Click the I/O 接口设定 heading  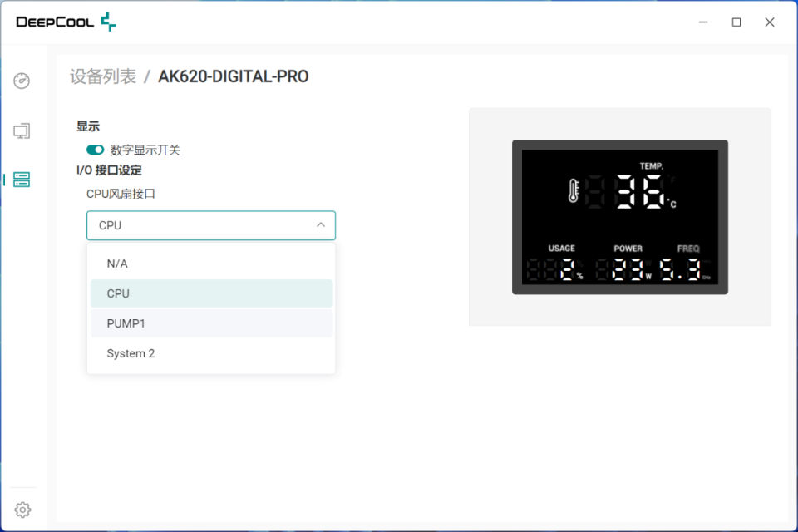109,170
